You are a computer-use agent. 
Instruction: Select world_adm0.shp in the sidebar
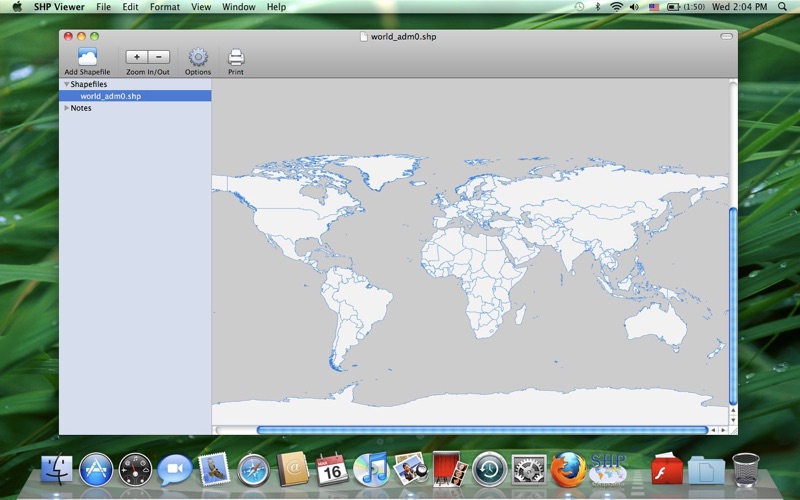(110, 96)
